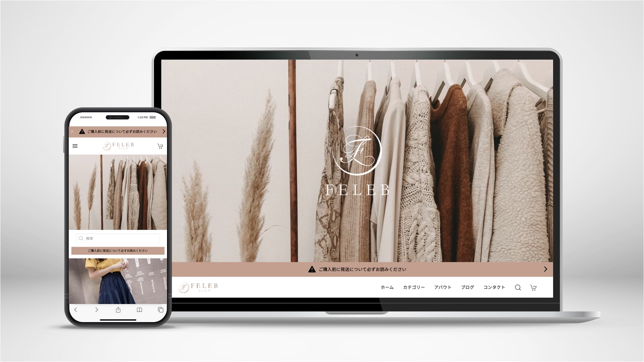
Task: Click the コンタクト navigation link
Action: click(494, 287)
